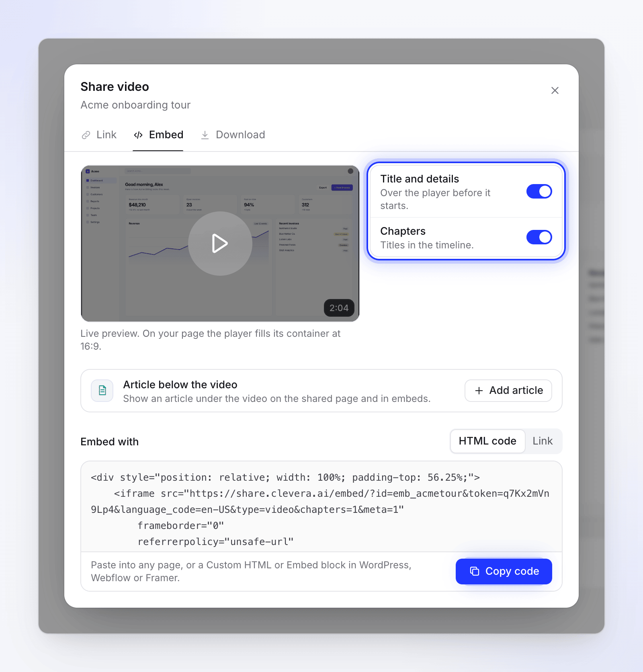Click inside the embed code box
Screen dimensions: 643x672
(321, 506)
